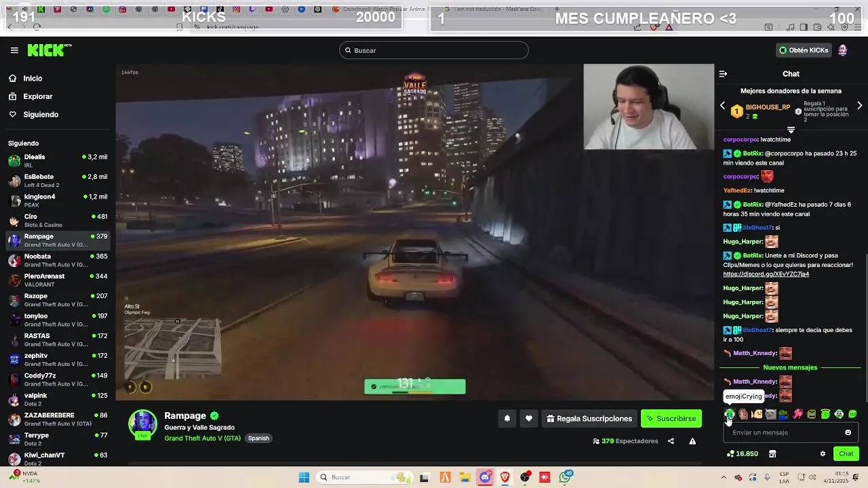Collapse the donor leaderboard handle
Screen dimensions: 868x488
click(791, 129)
